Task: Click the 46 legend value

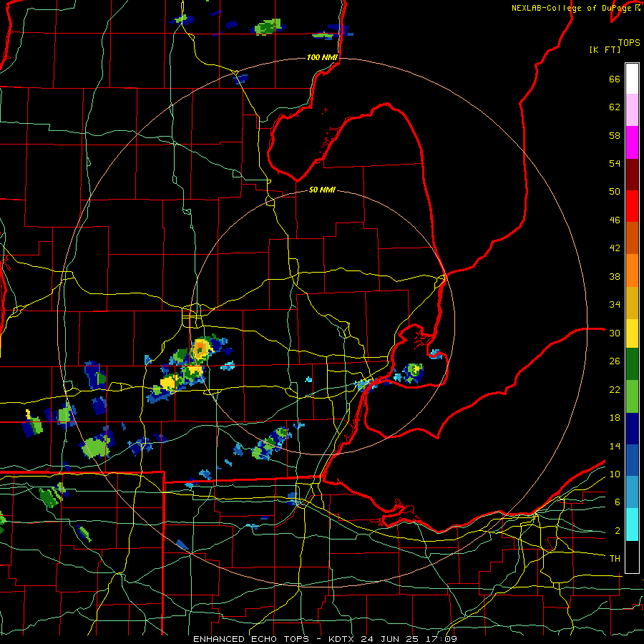Action: pyautogui.click(x=615, y=220)
